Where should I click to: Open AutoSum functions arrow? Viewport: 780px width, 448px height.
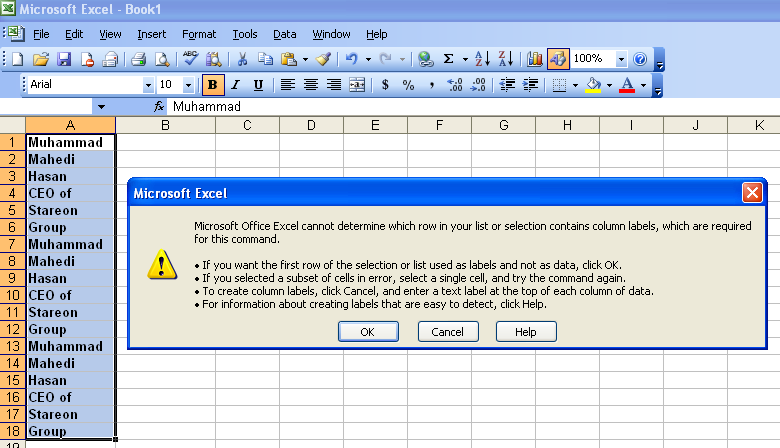[x=465, y=60]
